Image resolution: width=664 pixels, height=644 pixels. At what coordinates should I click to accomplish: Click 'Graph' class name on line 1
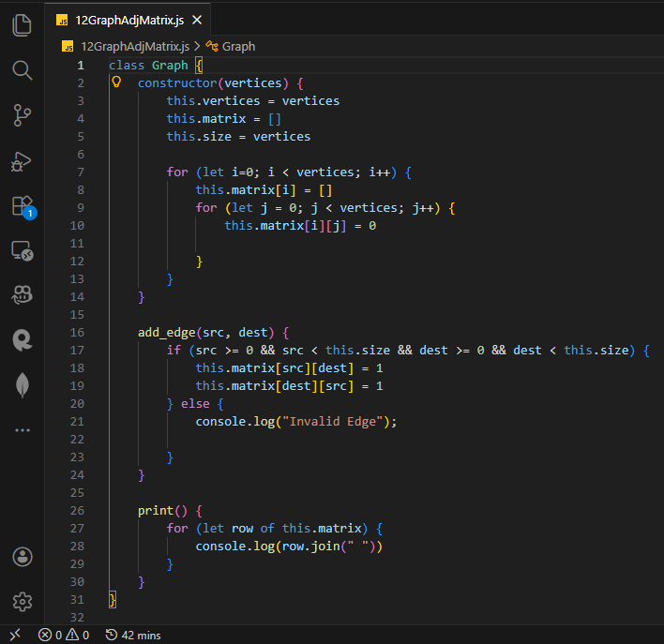[x=170, y=66]
